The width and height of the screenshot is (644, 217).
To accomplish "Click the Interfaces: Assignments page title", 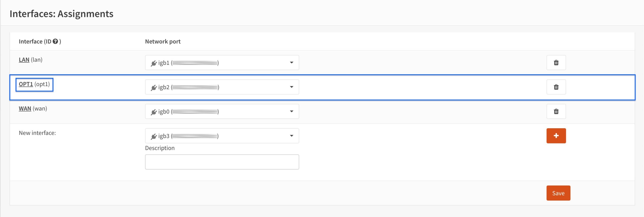I will pyautogui.click(x=61, y=14).
